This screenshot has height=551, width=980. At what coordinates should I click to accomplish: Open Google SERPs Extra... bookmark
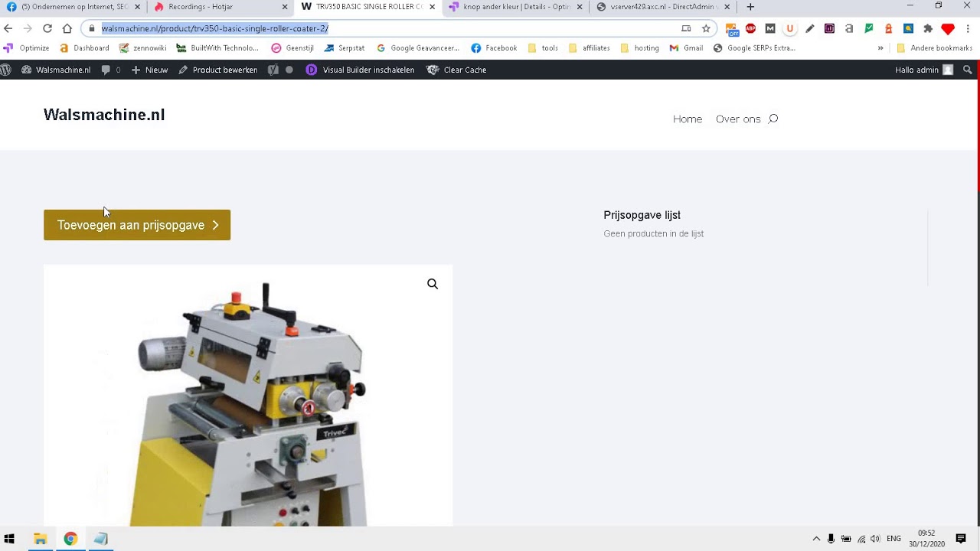coord(754,47)
